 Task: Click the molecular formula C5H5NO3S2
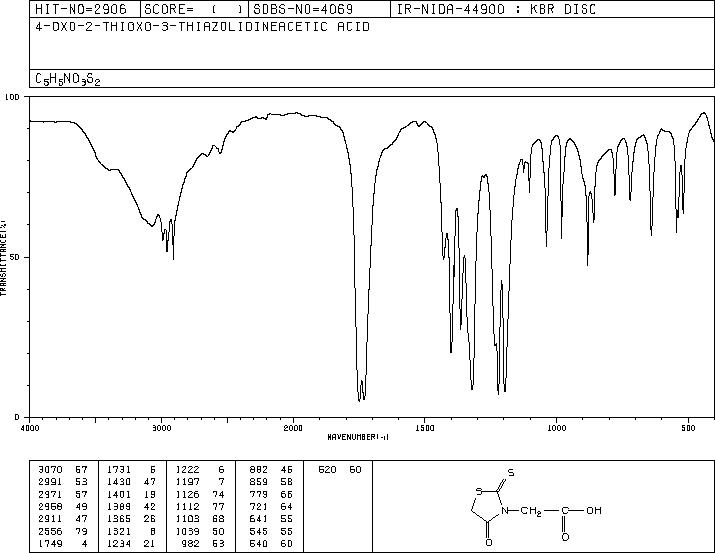coord(67,79)
